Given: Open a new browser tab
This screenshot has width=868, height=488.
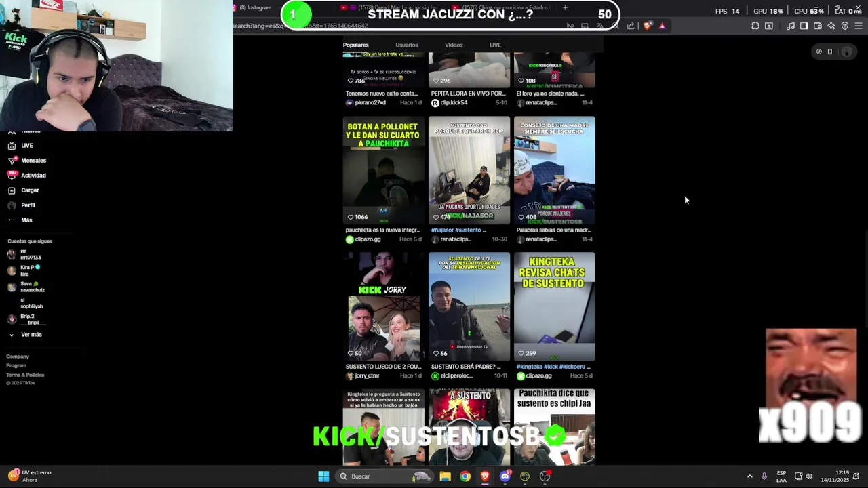Looking at the screenshot, I should pos(565,8).
